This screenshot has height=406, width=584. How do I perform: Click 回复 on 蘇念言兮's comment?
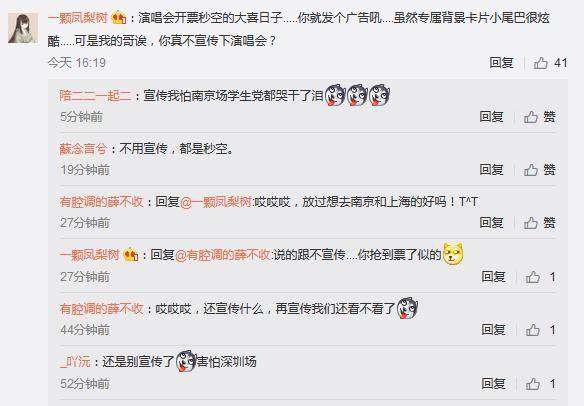pos(491,169)
